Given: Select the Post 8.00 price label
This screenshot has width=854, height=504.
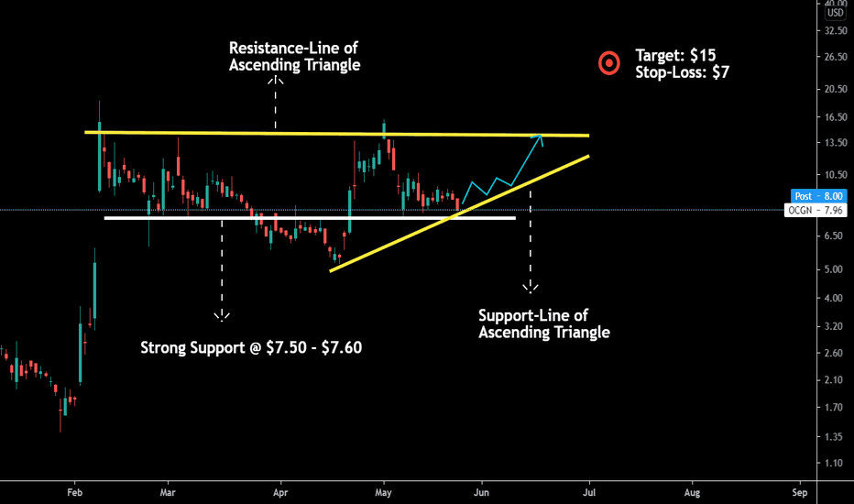Looking at the screenshot, I should (x=818, y=196).
